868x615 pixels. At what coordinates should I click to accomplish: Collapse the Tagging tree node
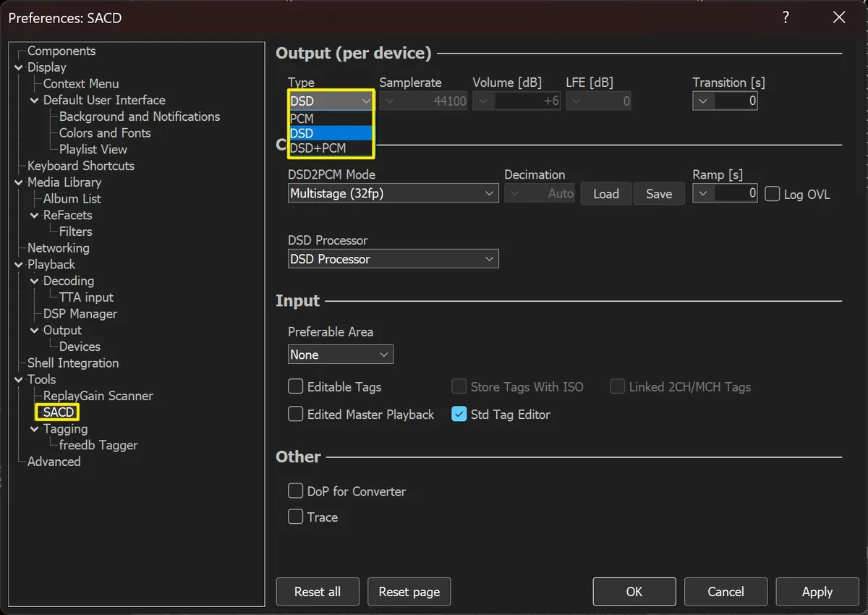35,428
